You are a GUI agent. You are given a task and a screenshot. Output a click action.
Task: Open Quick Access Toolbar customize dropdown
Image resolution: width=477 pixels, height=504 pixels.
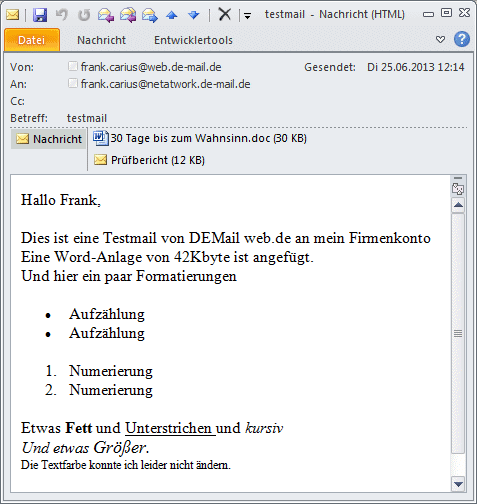coord(247,15)
